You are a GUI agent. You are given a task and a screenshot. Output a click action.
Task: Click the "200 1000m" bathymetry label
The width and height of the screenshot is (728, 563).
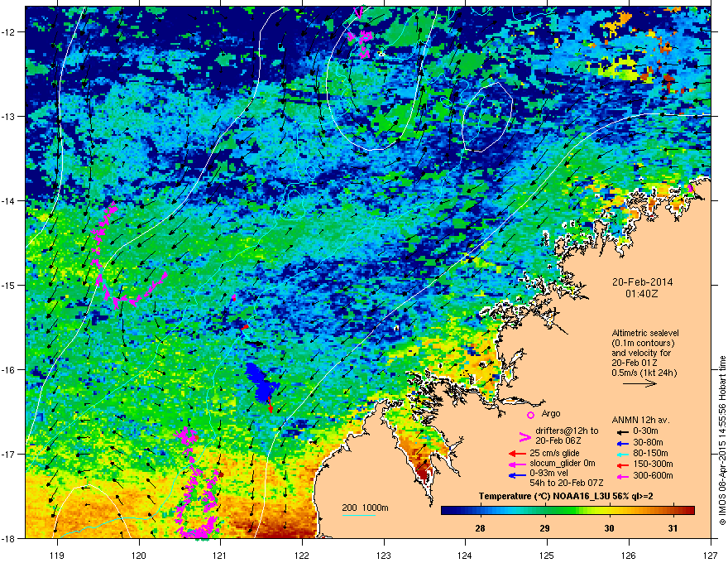click(365, 508)
